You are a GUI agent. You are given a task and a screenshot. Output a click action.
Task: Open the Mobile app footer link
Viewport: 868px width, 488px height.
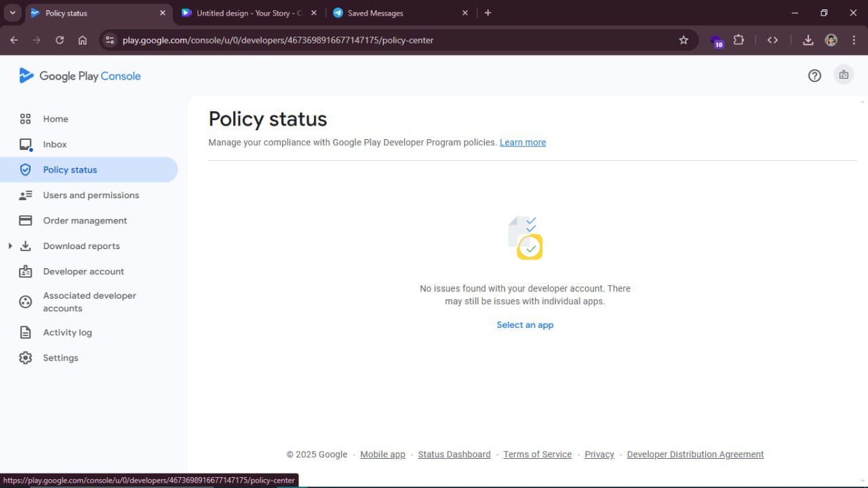[x=382, y=455]
